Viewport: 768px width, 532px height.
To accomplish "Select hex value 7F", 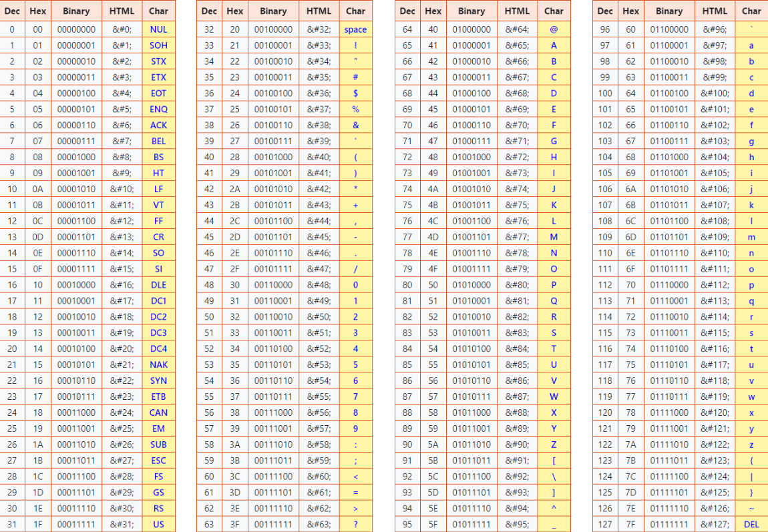I will pos(630,524).
